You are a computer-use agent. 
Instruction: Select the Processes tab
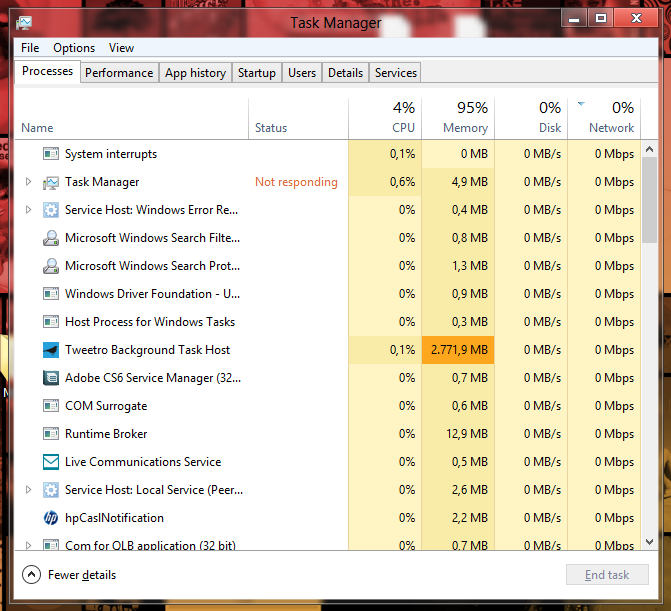point(48,71)
